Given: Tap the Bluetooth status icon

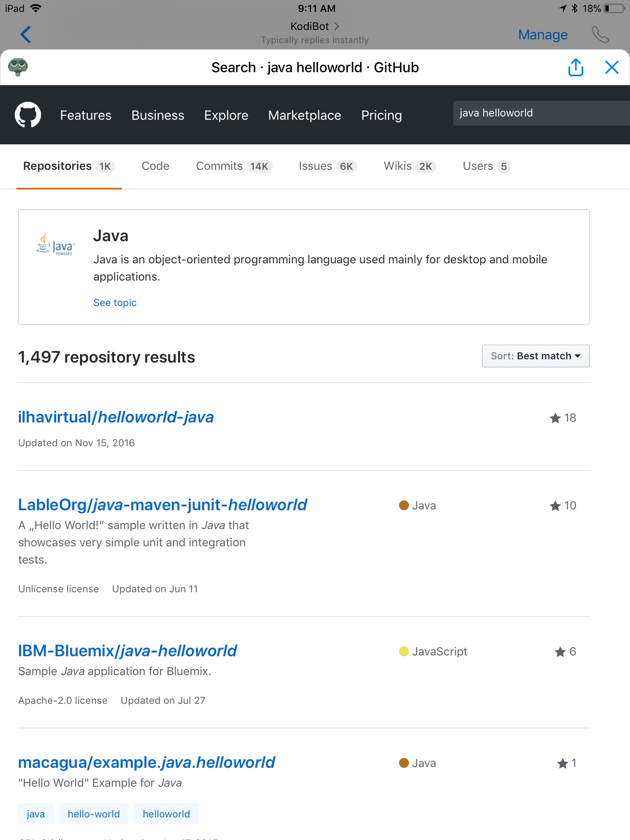Looking at the screenshot, I should (x=574, y=8).
